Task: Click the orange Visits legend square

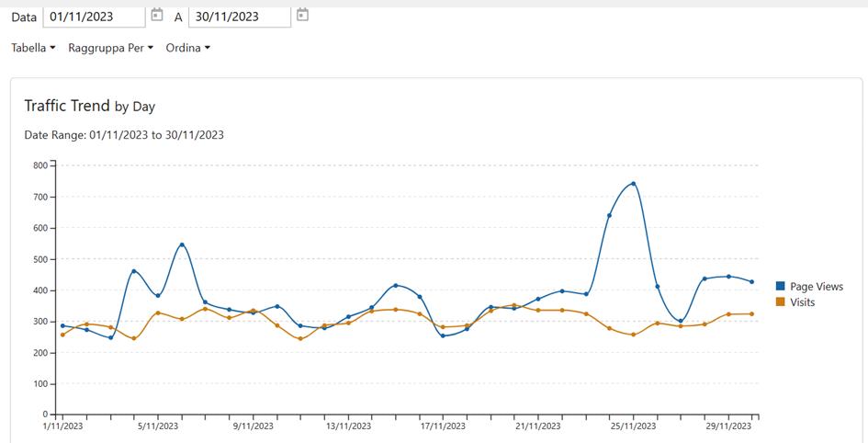Action: coord(781,301)
